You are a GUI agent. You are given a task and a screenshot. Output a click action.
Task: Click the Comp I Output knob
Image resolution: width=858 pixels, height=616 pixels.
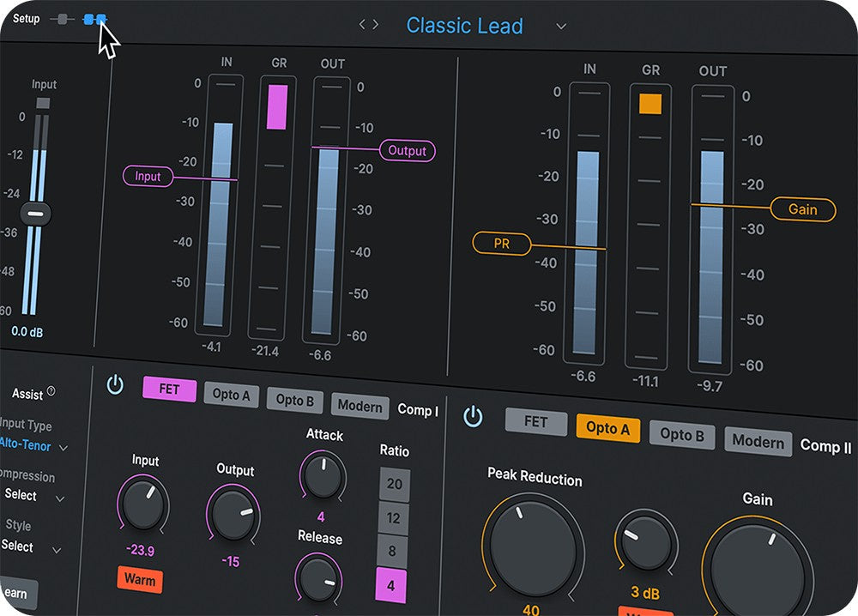coord(233,515)
